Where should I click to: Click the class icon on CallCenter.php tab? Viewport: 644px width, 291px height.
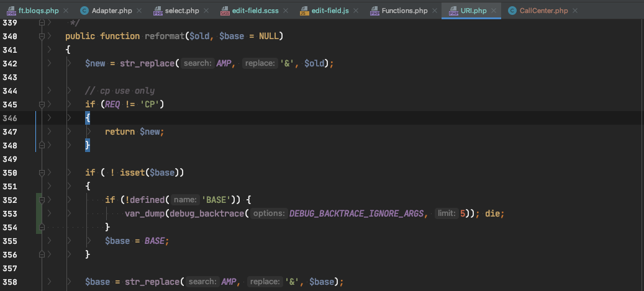pos(512,11)
